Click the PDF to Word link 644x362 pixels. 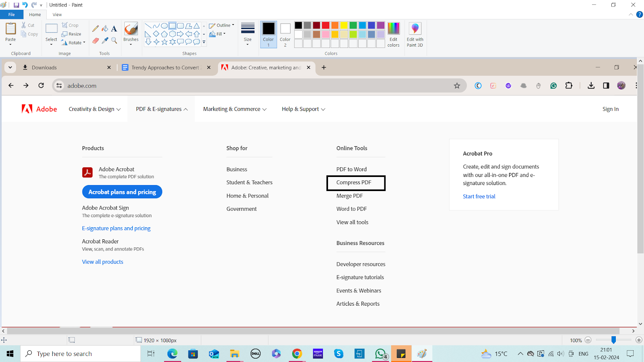click(351, 169)
